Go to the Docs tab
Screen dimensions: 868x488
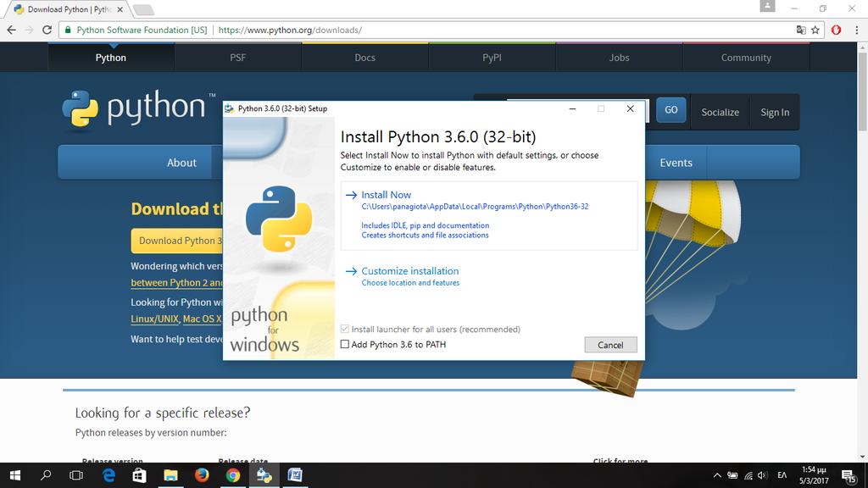point(364,58)
